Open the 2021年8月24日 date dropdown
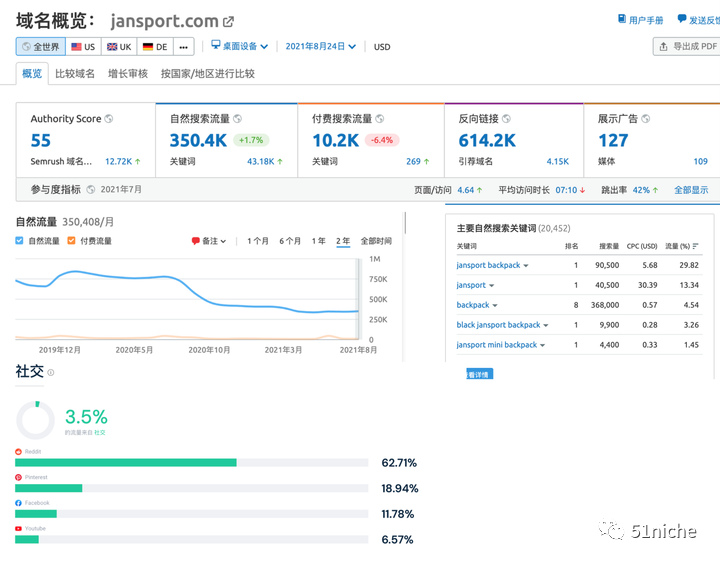The height and width of the screenshot is (561, 720). (321, 46)
